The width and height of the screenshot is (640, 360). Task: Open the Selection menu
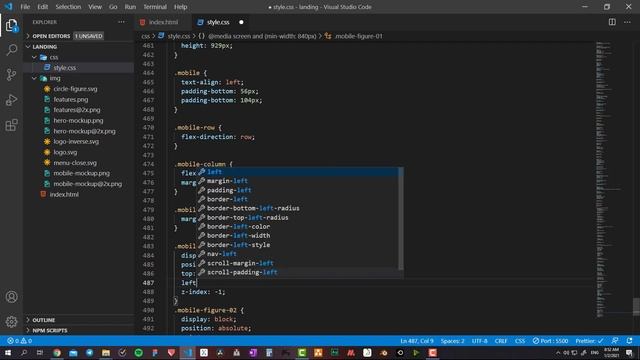[x=68, y=7]
